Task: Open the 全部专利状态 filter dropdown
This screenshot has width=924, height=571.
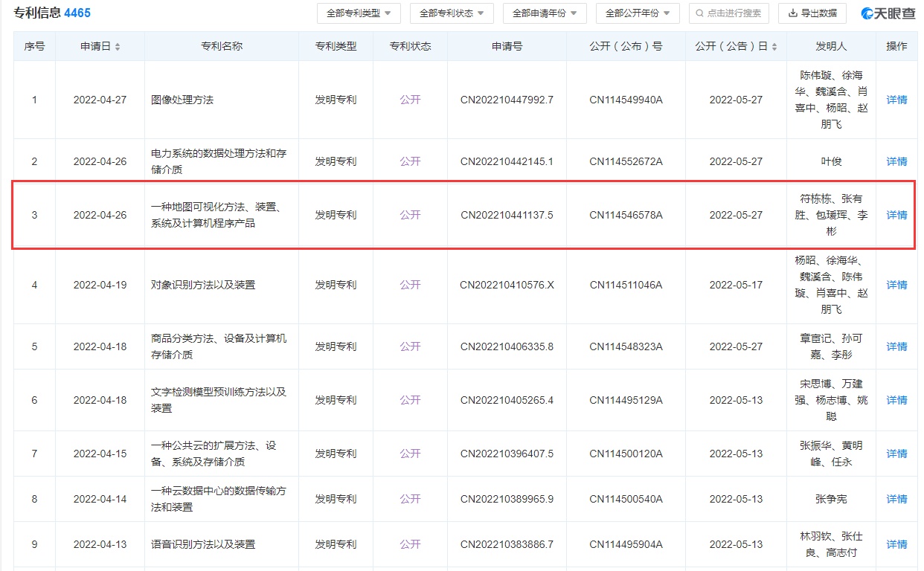Action: point(452,13)
